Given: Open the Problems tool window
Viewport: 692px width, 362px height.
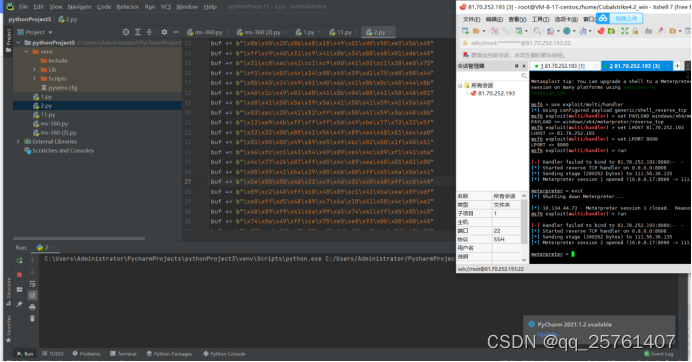Looking at the screenshot, I should [x=86, y=354].
